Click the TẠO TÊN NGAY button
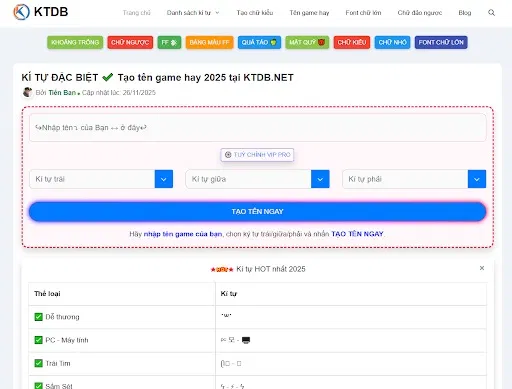The width and height of the screenshot is (512, 389). click(x=257, y=211)
